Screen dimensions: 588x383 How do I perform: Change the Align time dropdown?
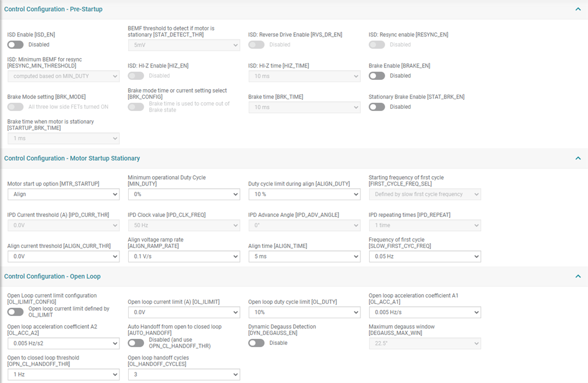tap(304, 257)
